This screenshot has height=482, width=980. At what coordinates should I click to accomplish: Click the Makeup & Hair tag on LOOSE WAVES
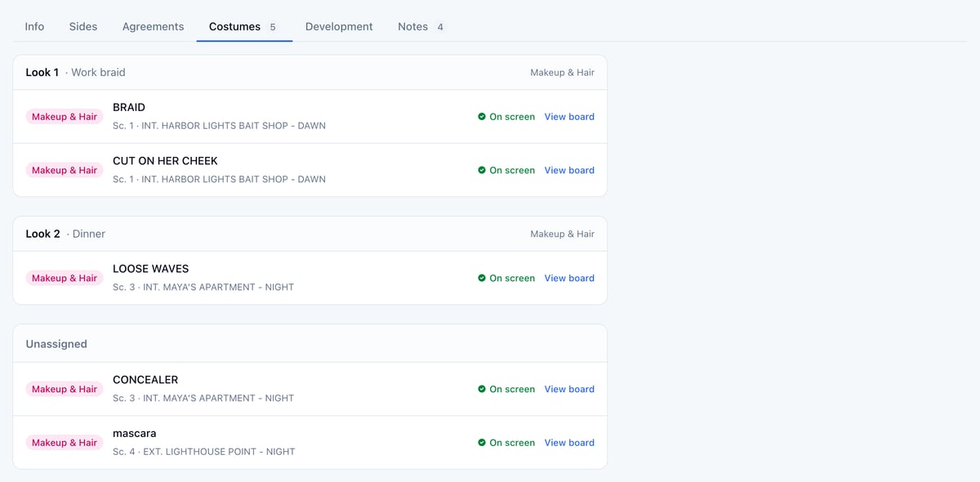65,279
